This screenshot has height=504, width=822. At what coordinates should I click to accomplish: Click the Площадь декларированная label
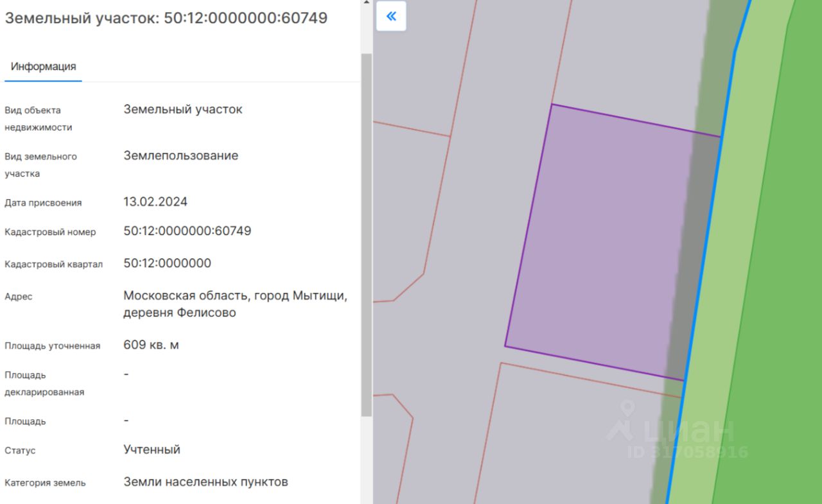(x=44, y=383)
